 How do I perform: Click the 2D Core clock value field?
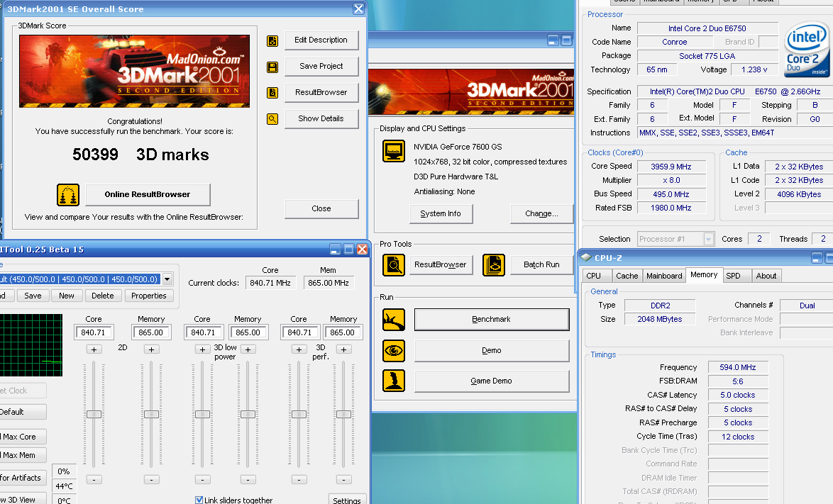click(x=94, y=332)
